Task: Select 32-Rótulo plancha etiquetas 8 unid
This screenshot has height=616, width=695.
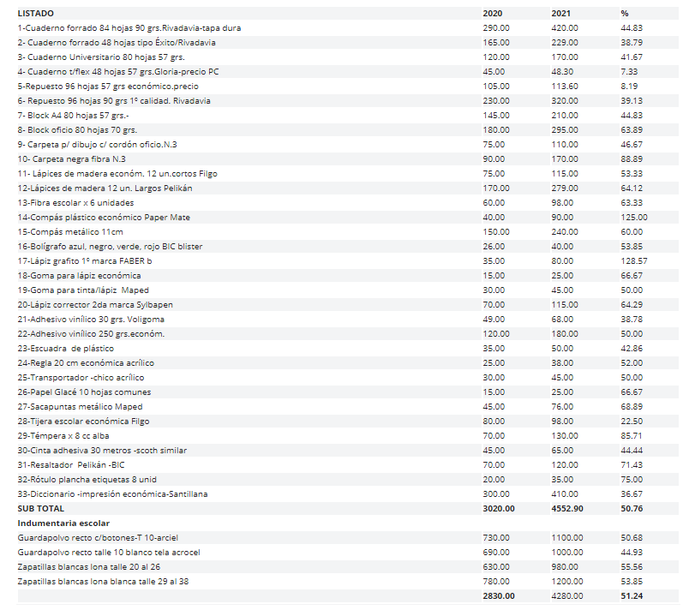Action: tap(348, 480)
